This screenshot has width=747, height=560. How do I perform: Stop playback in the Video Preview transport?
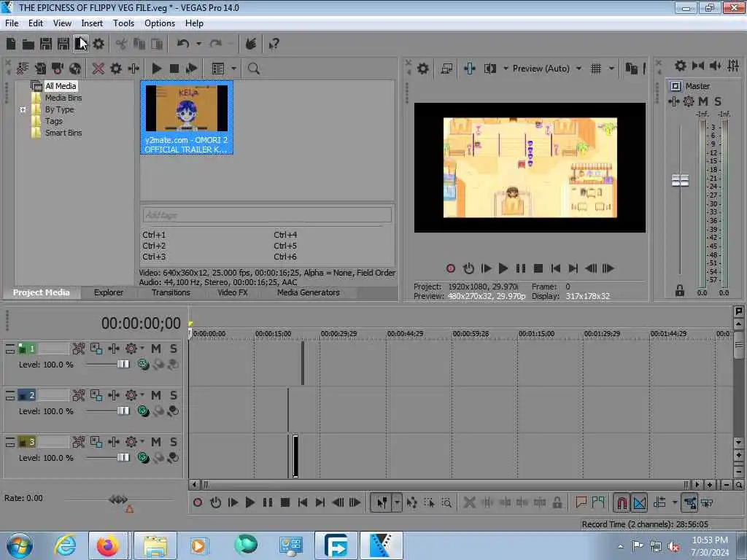pyautogui.click(x=538, y=268)
